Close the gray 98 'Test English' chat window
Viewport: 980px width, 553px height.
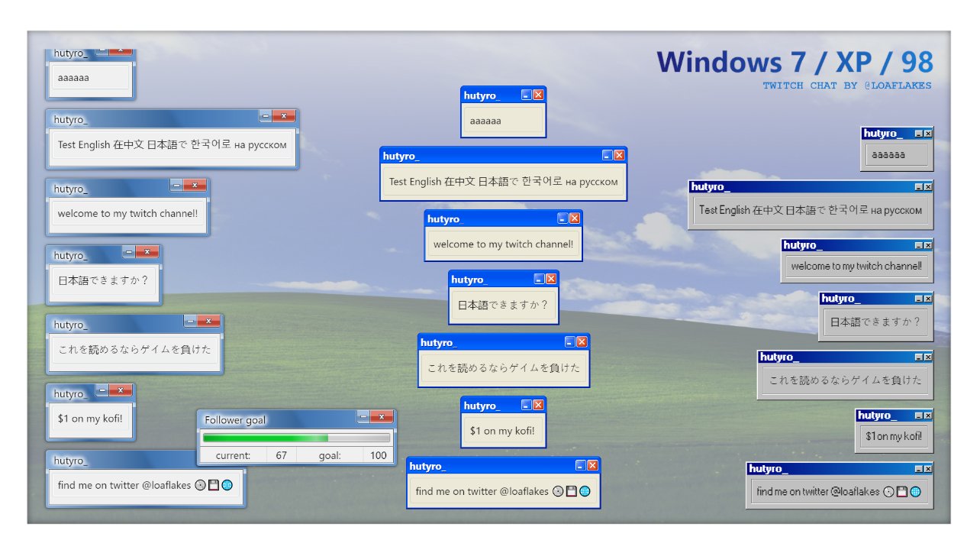click(928, 187)
